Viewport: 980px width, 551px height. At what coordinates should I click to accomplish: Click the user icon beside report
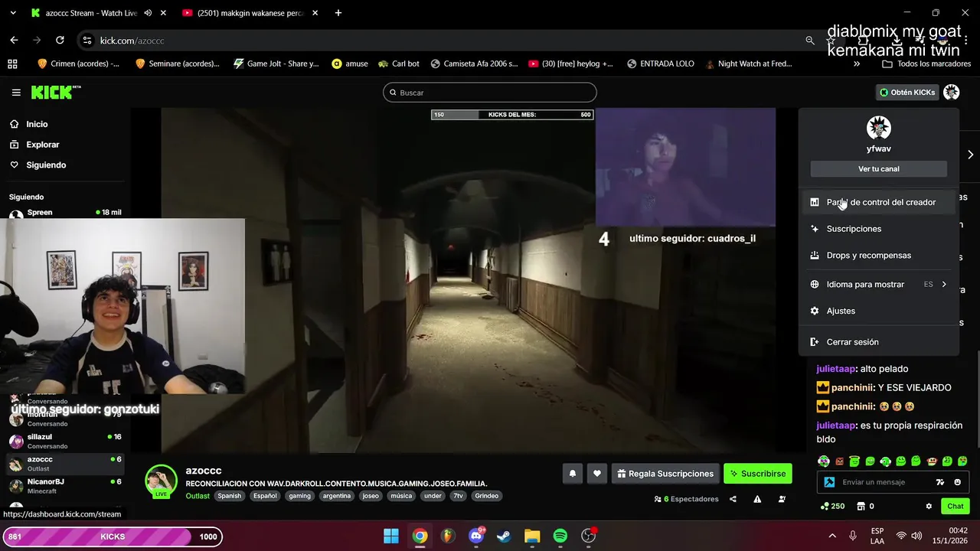point(782,499)
